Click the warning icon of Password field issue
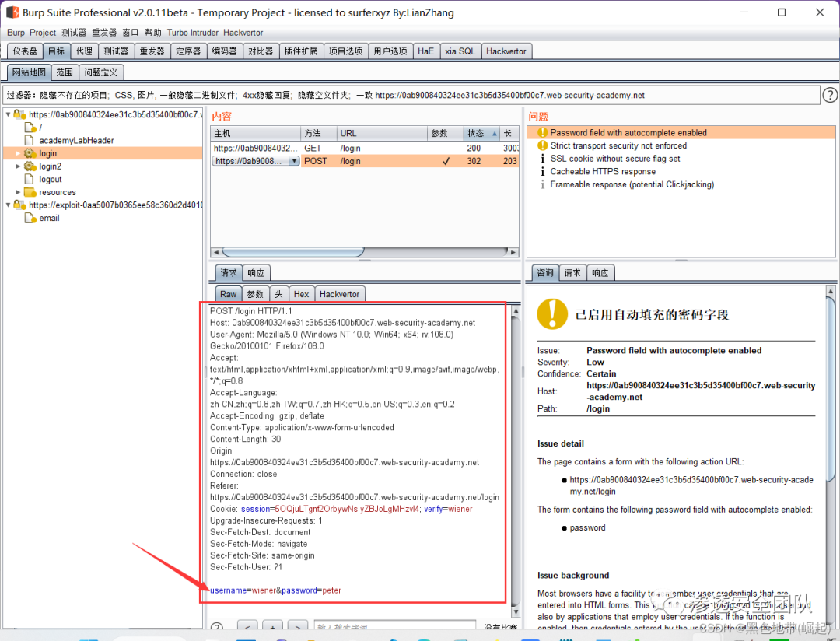This screenshot has width=840, height=641. [542, 132]
